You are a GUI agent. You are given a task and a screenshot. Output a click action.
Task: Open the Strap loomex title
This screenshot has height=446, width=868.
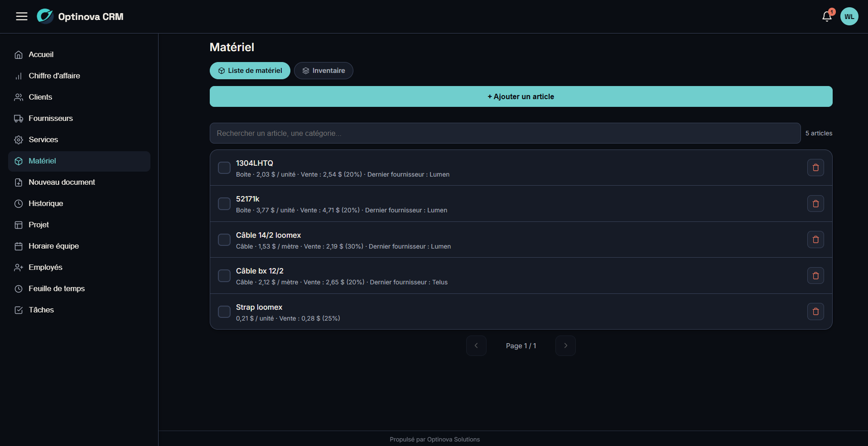259,307
